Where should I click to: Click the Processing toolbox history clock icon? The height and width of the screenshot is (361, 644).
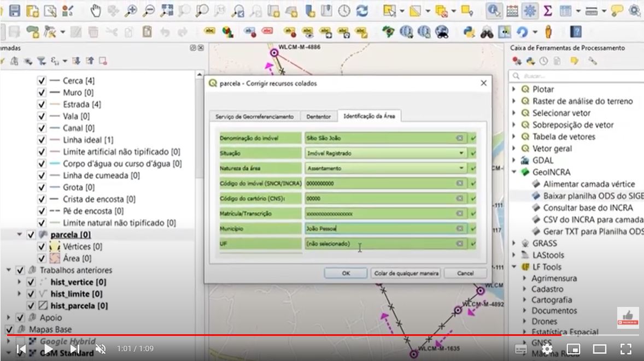coord(544,61)
